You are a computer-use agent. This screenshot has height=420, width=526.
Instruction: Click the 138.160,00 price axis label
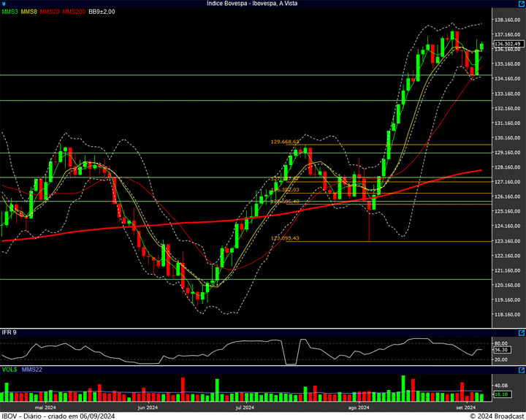[507, 20]
